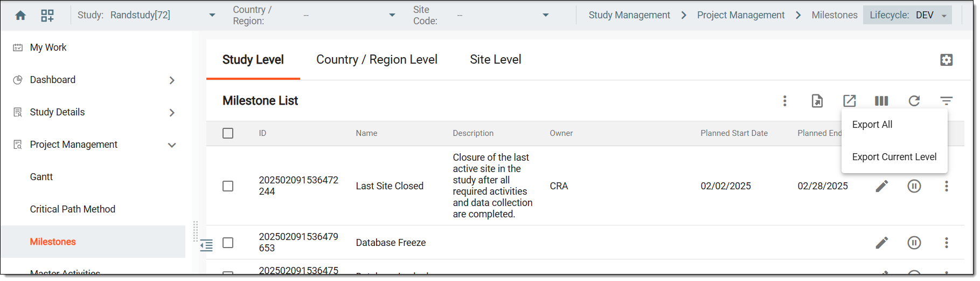Open Gantt in the sidebar
Screen dimensions: 980x281
(41, 177)
